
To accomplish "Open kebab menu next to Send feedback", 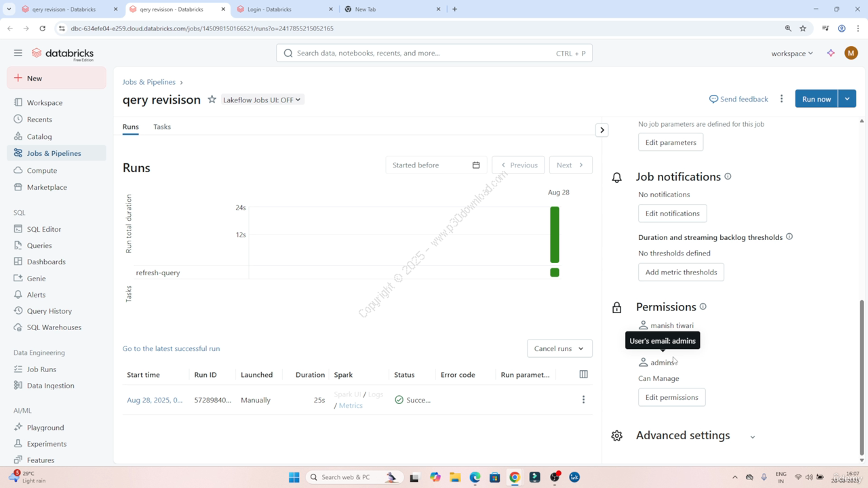I will tap(781, 99).
